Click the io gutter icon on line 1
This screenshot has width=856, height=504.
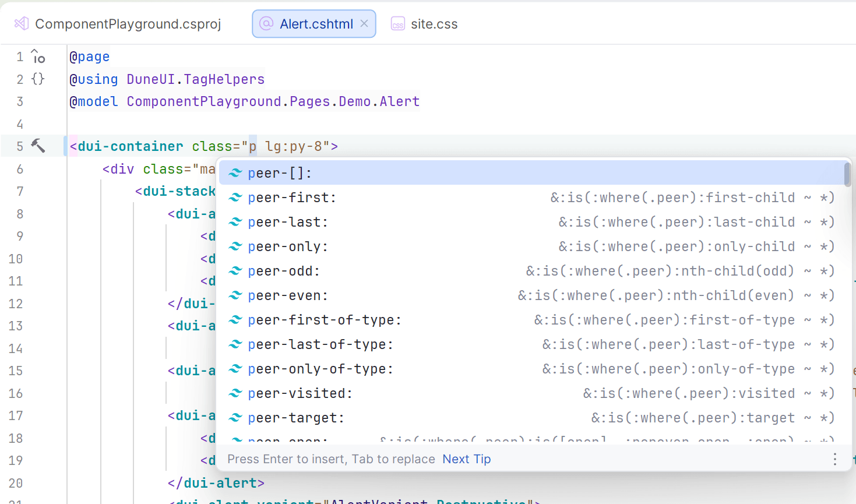coord(37,56)
